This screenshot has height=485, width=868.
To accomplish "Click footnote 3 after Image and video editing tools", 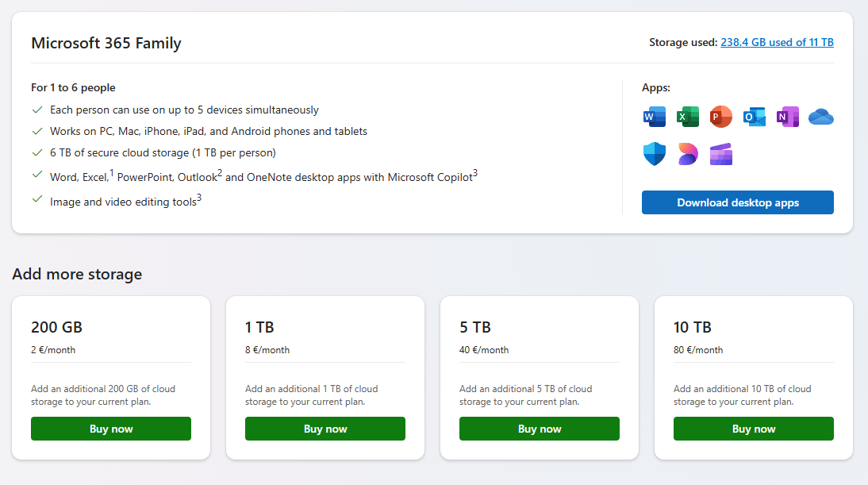I will pyautogui.click(x=199, y=198).
